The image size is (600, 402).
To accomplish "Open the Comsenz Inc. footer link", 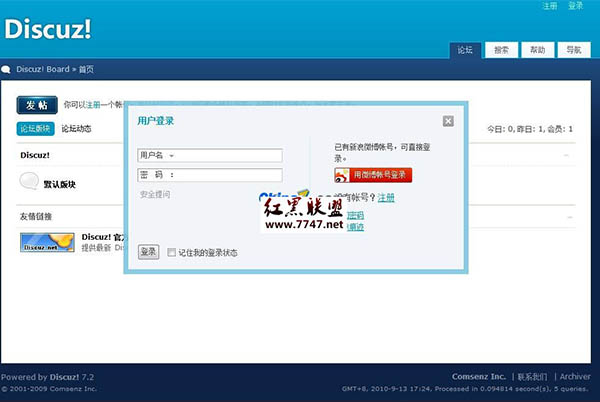I will click(479, 376).
